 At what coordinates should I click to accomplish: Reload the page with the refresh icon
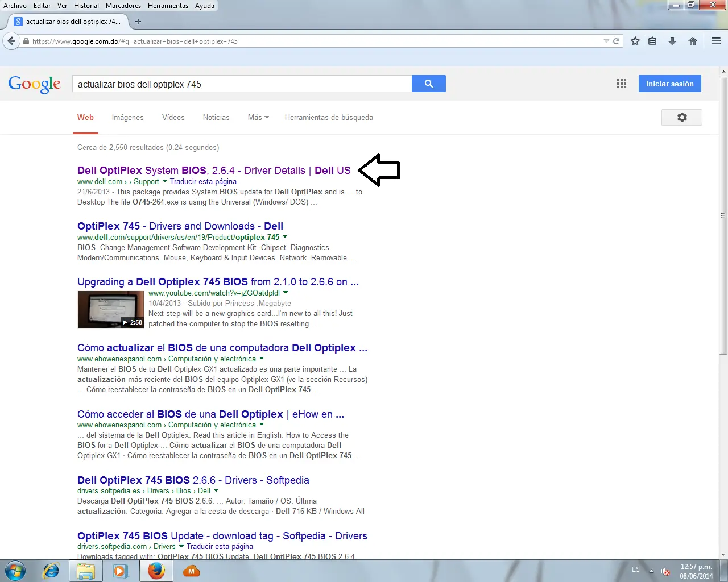pos(616,41)
